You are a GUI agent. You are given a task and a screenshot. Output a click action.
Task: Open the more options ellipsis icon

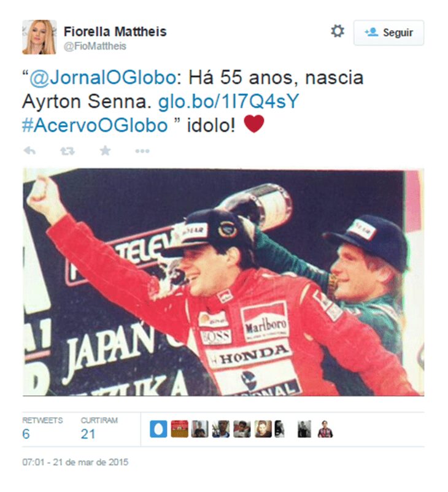[142, 152]
